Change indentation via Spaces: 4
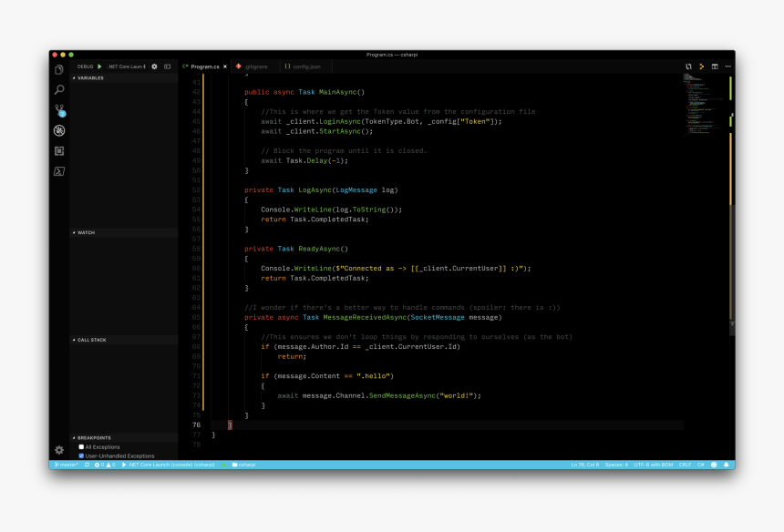This screenshot has width=784, height=532. [616, 465]
